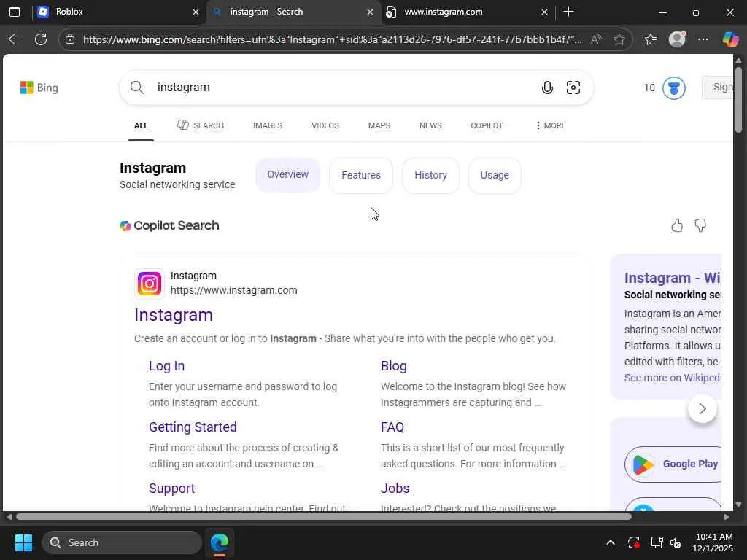Switch to VIDEOS results

tap(325, 125)
